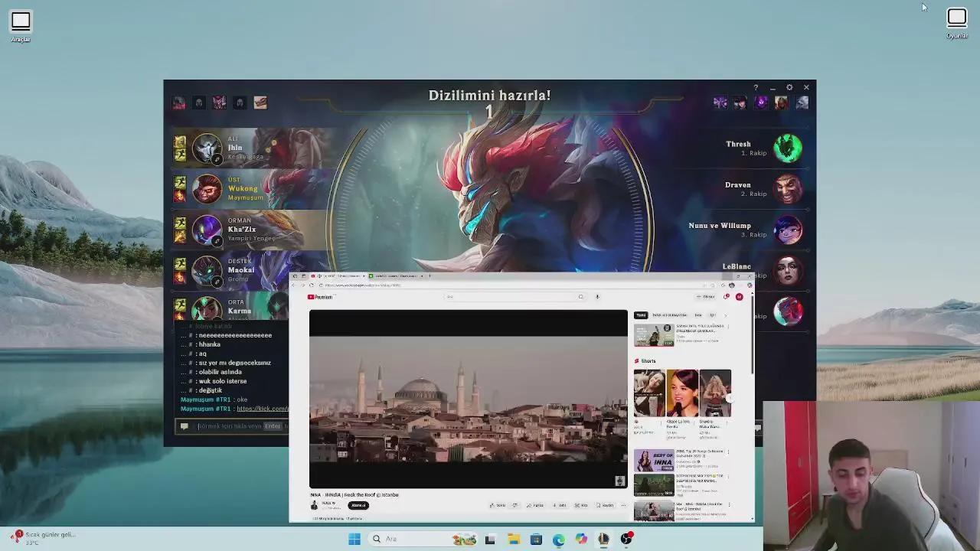Viewport: 980px width, 551px height.
Task: Select Maokai champion portrait
Action: point(207,270)
